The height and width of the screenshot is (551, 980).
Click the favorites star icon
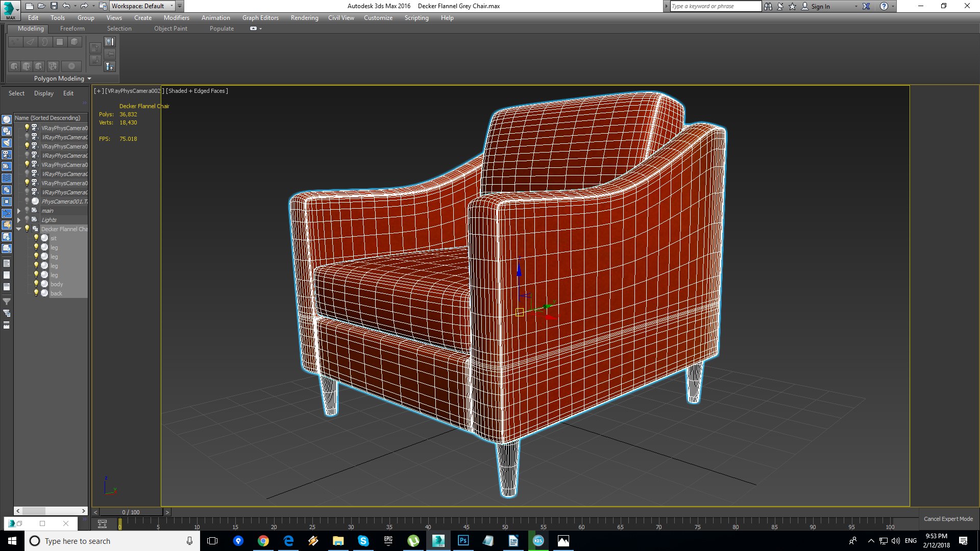[x=792, y=6]
